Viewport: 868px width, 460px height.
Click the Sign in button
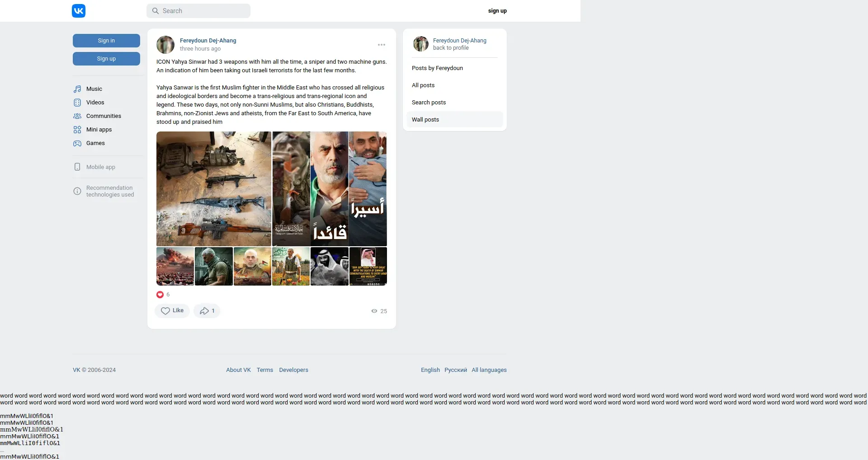[106, 41]
